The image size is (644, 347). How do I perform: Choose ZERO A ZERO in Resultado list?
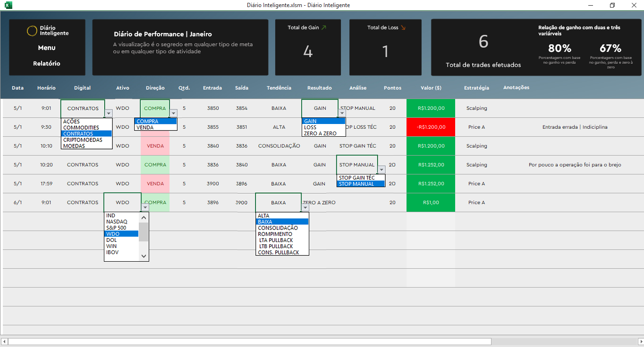(324, 134)
